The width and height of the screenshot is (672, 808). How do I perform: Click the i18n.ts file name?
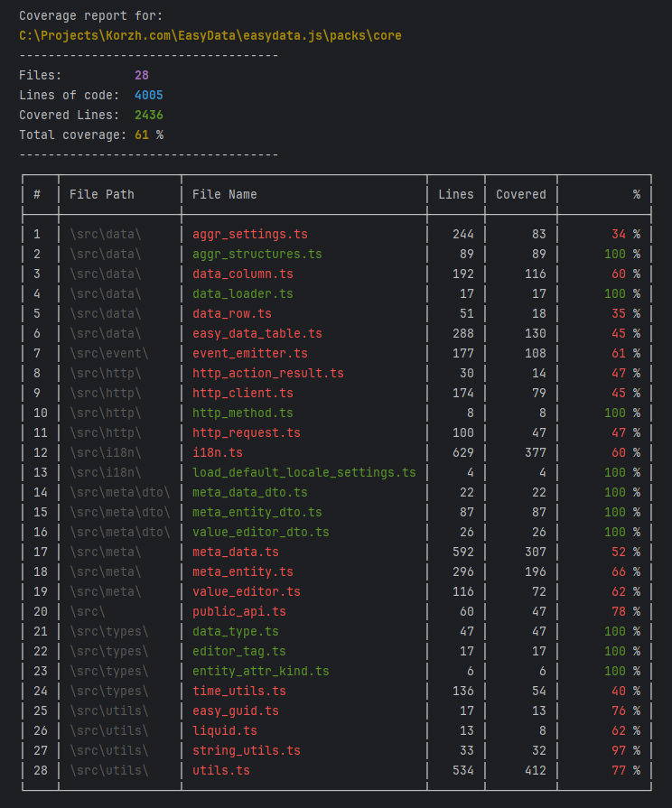pos(218,452)
